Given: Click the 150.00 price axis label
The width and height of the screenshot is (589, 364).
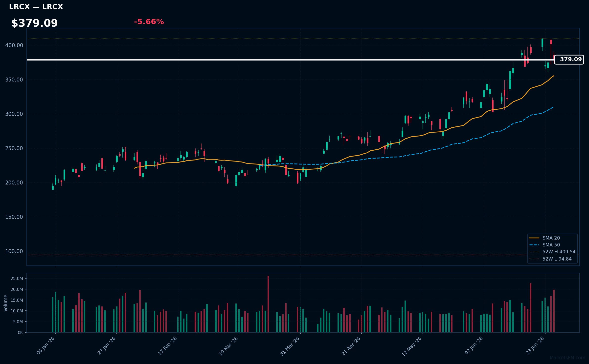Looking at the screenshot, I should 14,217.
